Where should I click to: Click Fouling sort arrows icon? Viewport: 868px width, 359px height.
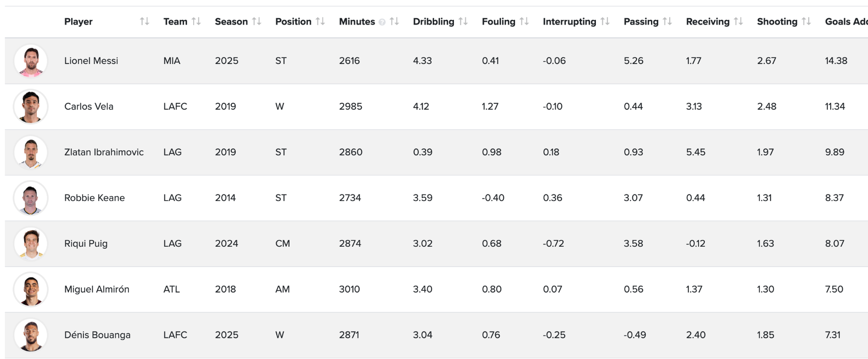click(x=524, y=21)
